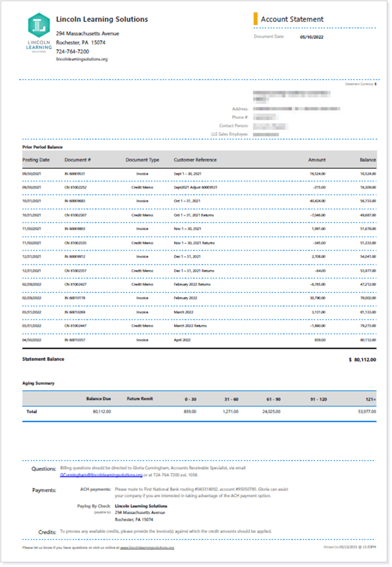Click the '91 - 120' aging column header
The width and height of the screenshot is (392, 567).
[x=319, y=399]
